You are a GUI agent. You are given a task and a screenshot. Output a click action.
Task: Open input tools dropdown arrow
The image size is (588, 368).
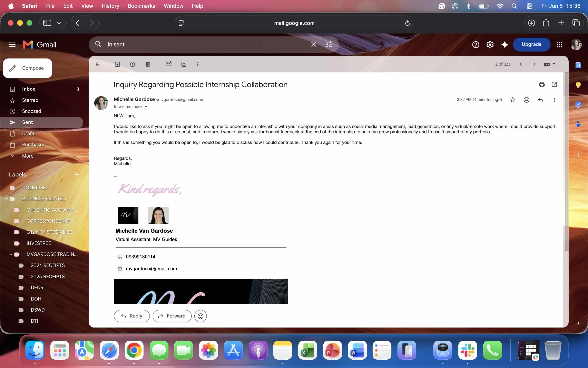(554, 64)
